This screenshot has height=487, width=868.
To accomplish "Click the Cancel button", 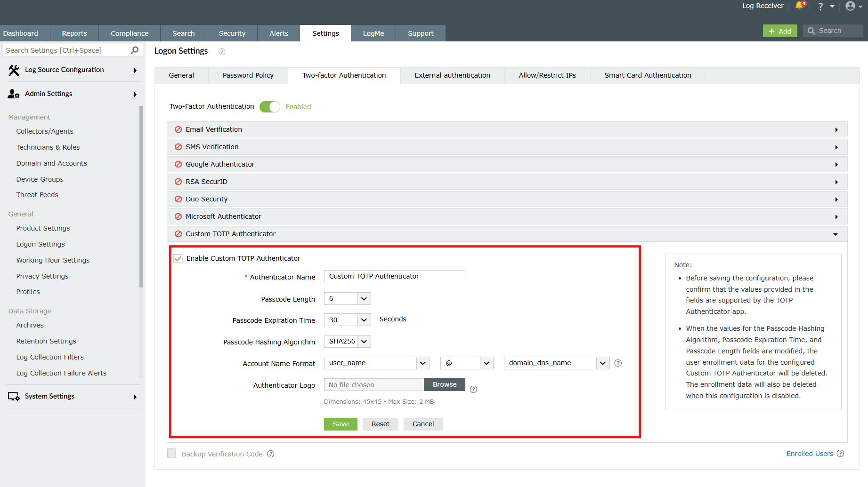I will (x=423, y=424).
